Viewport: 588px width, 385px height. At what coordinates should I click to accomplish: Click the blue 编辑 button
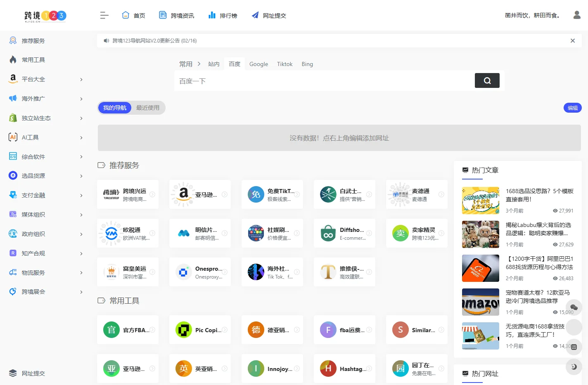click(573, 108)
